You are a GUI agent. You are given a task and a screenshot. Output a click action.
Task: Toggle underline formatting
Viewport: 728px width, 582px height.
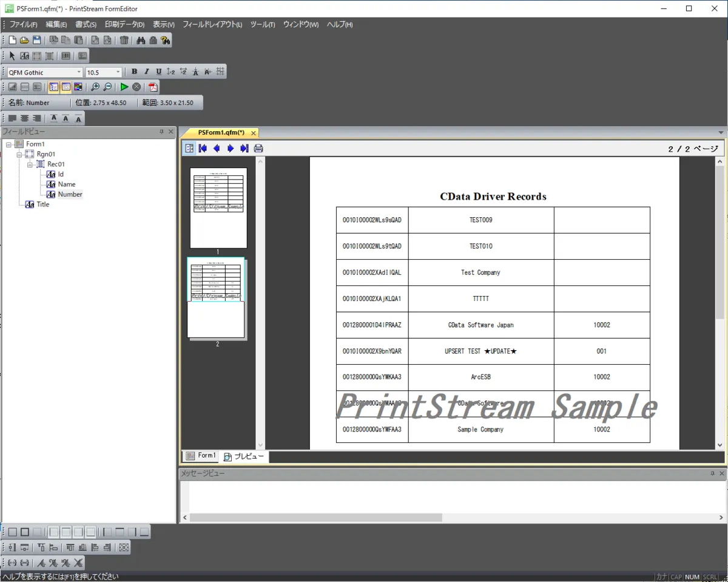tap(159, 72)
